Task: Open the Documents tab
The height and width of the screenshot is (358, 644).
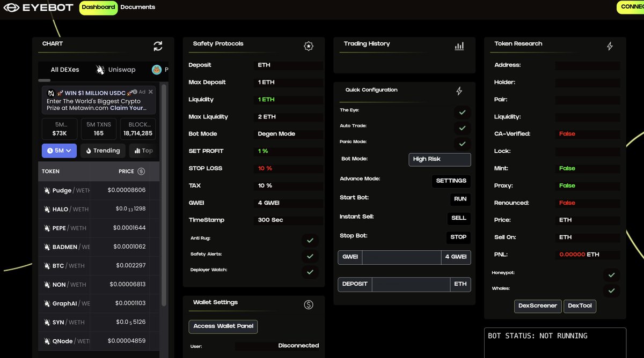Action: tap(138, 8)
